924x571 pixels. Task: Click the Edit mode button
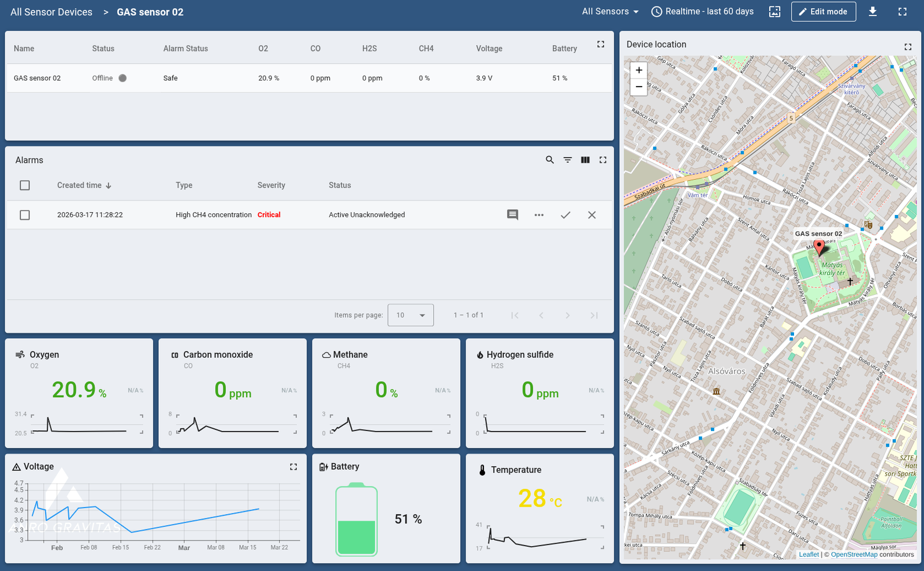[x=823, y=12]
